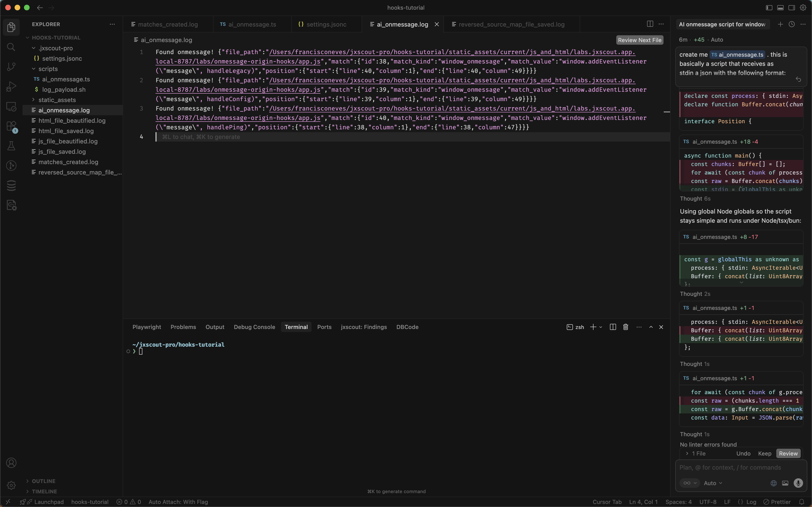Kill terminal with trash icon
Image resolution: width=812 pixels, height=507 pixels.
(625, 327)
